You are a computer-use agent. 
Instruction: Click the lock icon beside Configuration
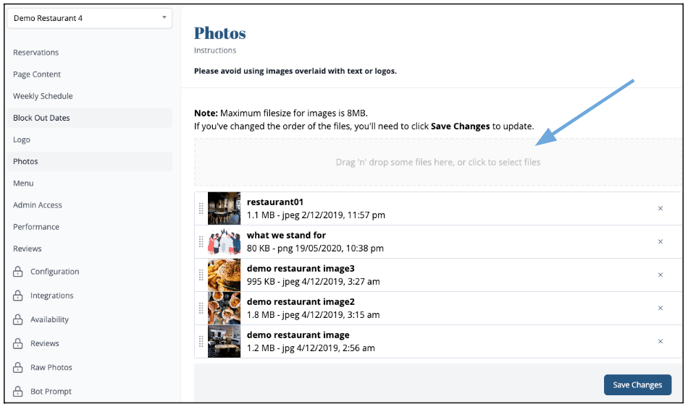[18, 272]
